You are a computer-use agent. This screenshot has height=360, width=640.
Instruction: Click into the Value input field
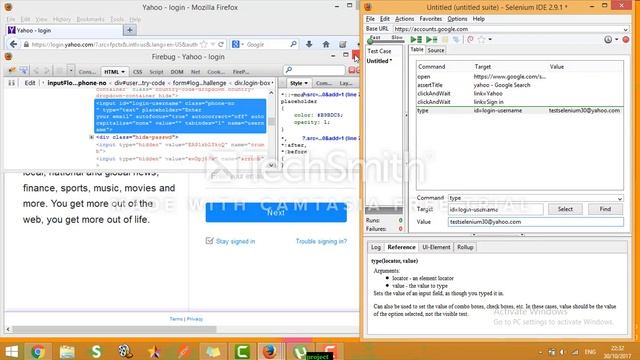coord(536,222)
